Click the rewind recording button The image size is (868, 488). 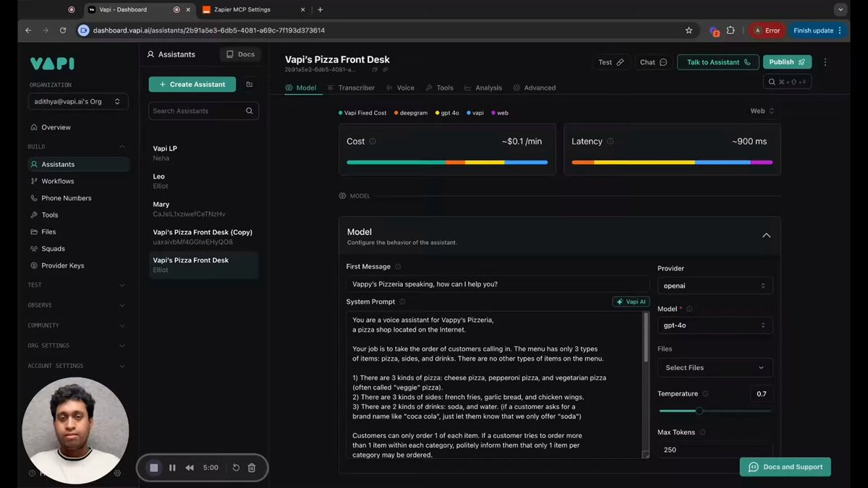[190, 468]
